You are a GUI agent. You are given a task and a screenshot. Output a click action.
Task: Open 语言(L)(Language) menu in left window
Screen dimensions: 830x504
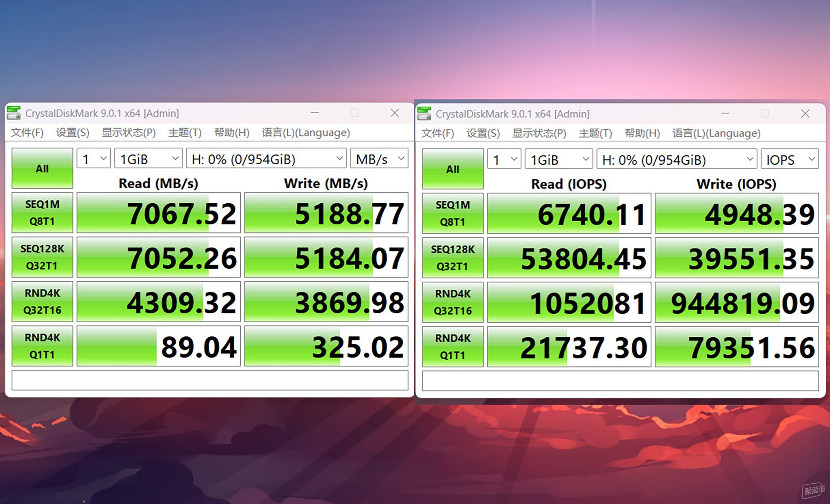point(306,133)
